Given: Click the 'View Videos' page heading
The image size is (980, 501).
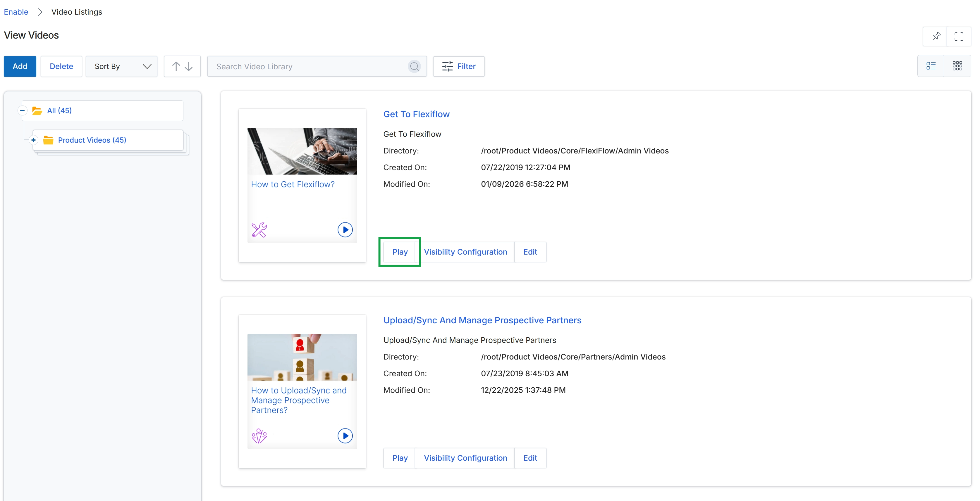Looking at the screenshot, I should tap(31, 35).
